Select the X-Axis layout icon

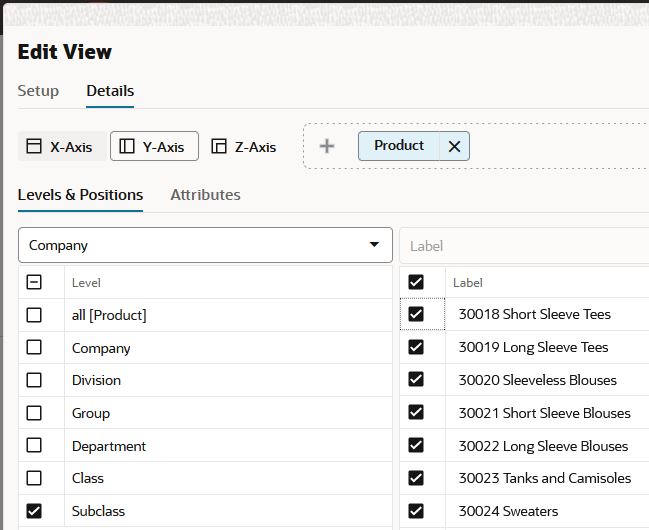point(34,146)
